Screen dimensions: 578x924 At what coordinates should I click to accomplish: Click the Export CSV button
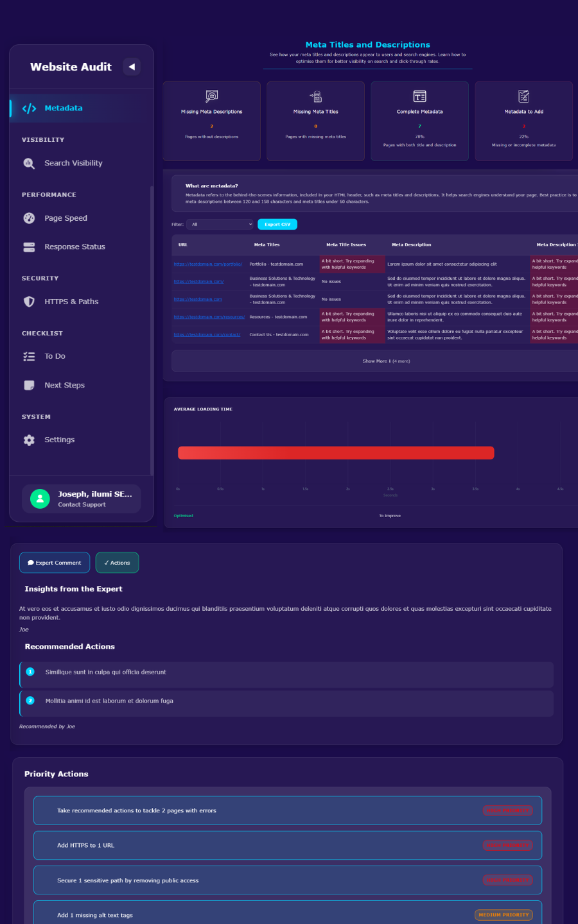[277, 224]
